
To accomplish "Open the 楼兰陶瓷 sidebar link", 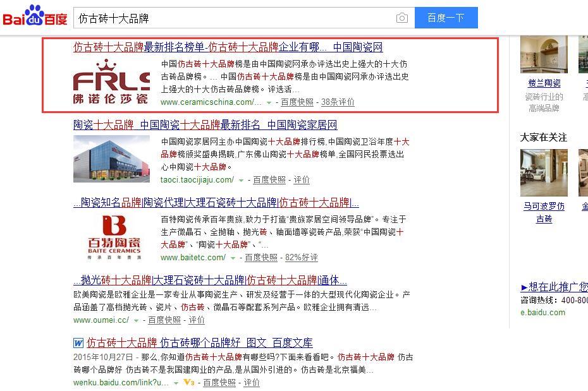I will coord(544,83).
